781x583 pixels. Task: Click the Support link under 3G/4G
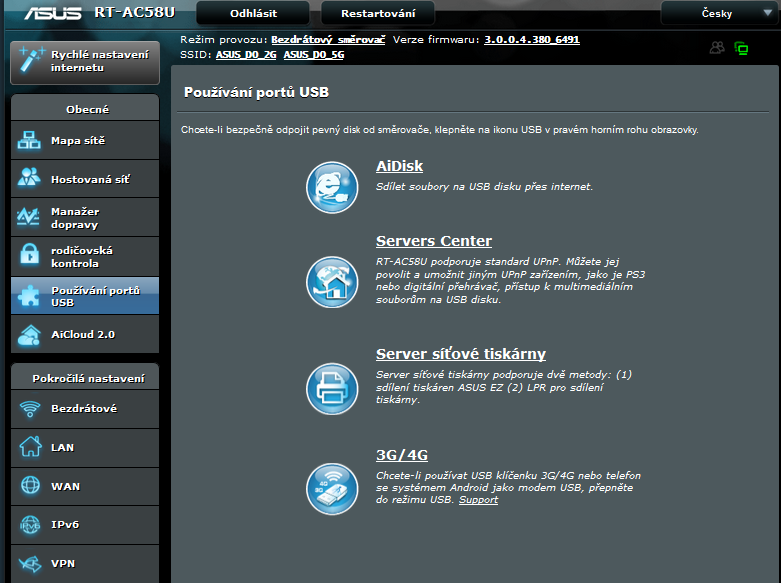[x=478, y=500]
